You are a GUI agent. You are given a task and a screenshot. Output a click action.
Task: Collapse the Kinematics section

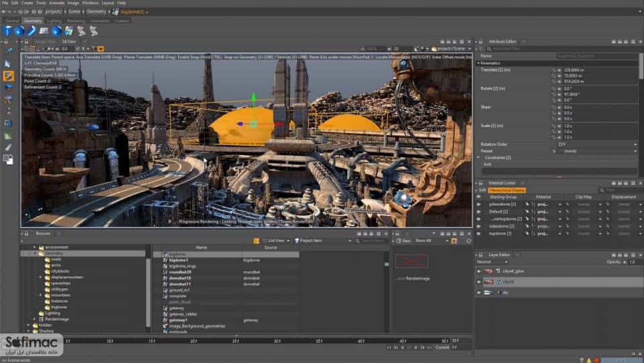479,63
